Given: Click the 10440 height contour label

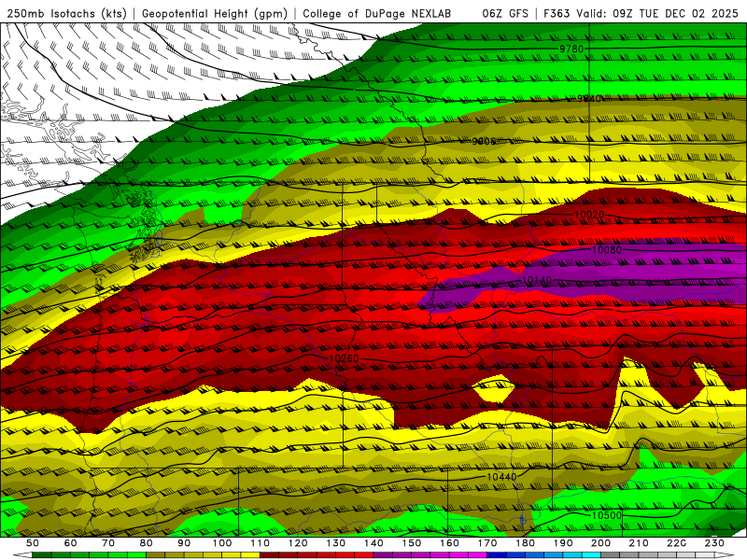Looking at the screenshot, I should [x=501, y=476].
